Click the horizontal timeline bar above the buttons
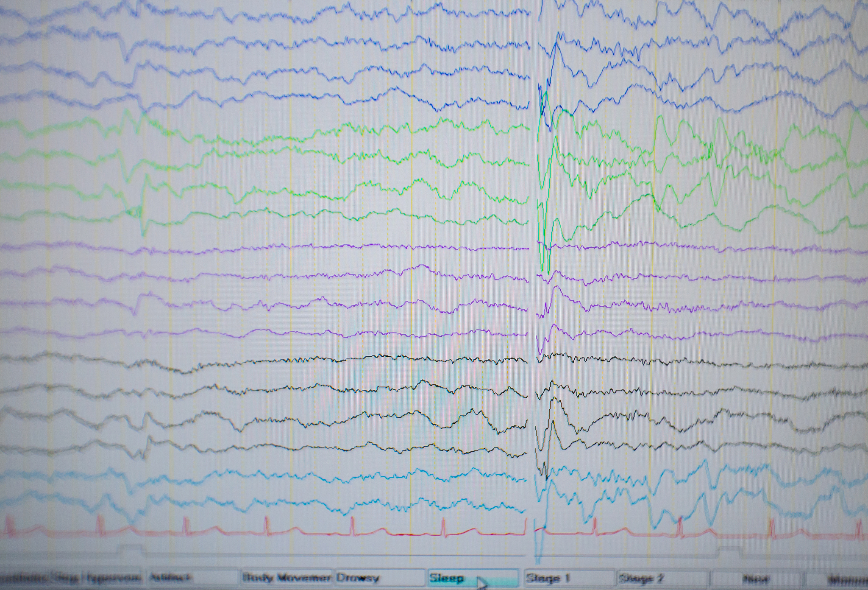 [339, 555]
